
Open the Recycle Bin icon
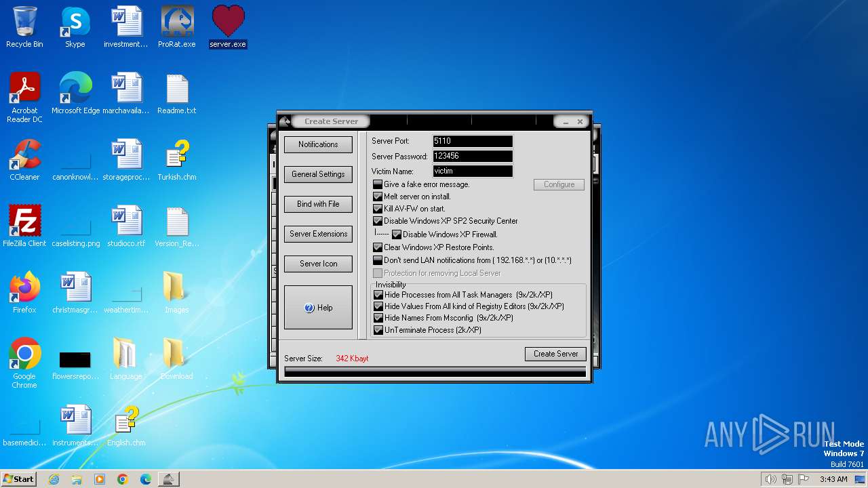(x=24, y=27)
